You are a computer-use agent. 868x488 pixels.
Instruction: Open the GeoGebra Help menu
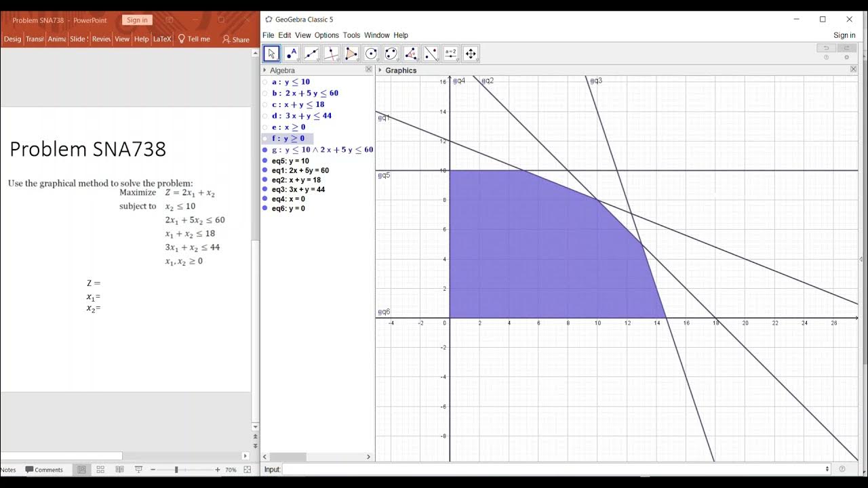pos(401,35)
